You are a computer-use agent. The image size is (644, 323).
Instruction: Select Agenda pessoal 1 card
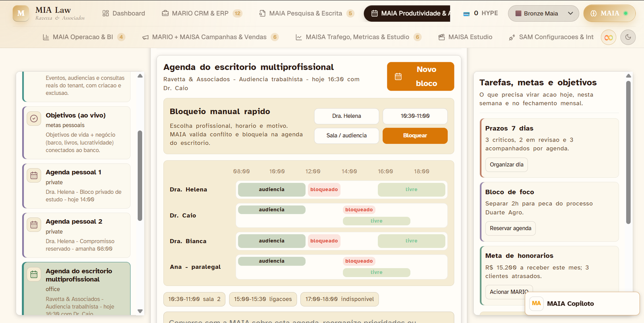76,186
